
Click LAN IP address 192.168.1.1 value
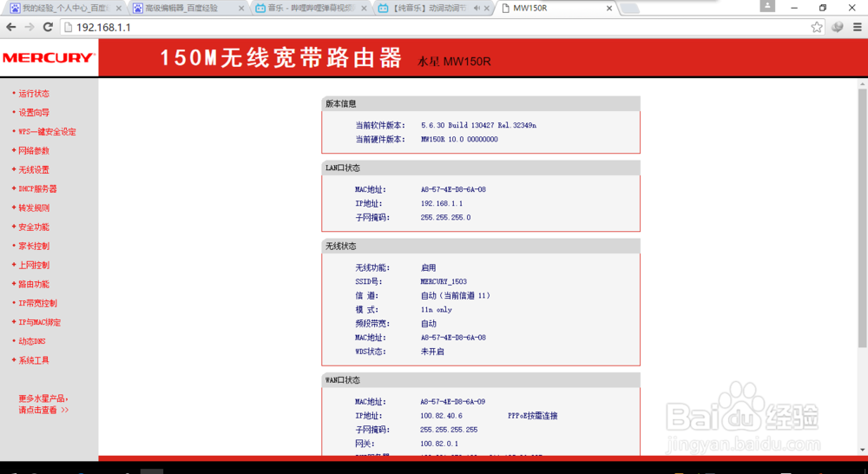[x=441, y=203]
